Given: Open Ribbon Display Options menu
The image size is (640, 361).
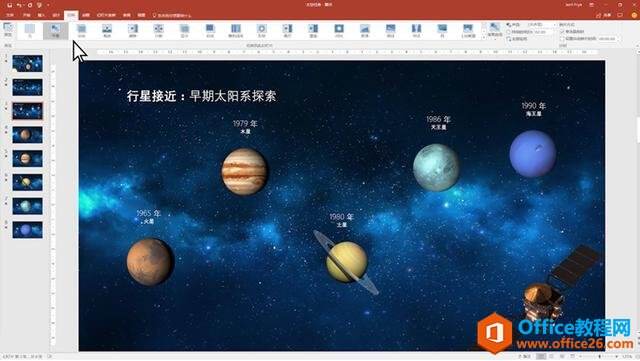Looking at the screenshot, I should [592, 5].
